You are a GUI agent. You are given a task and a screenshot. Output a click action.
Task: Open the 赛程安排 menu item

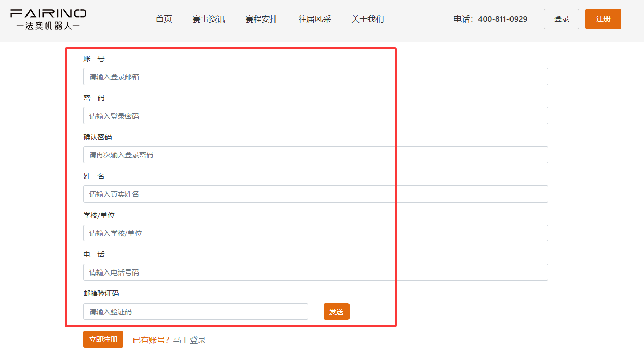[x=261, y=19]
